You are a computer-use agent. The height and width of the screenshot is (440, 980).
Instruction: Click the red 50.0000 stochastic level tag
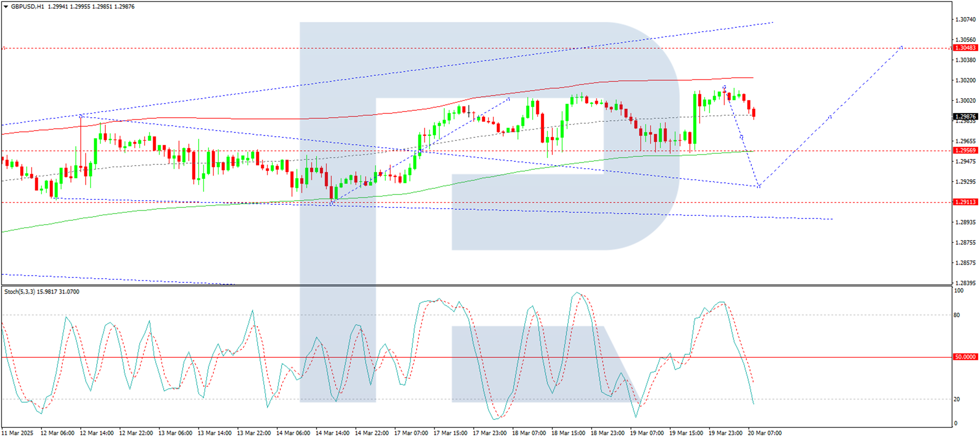coord(965,357)
